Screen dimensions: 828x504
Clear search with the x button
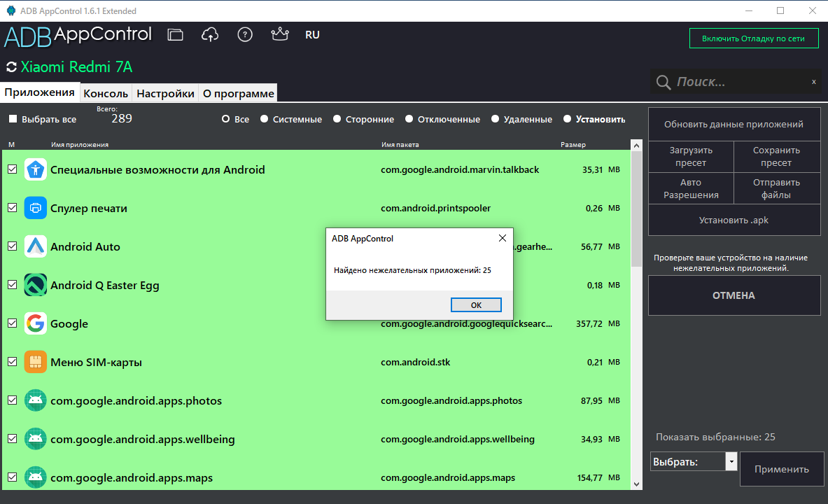(x=814, y=81)
